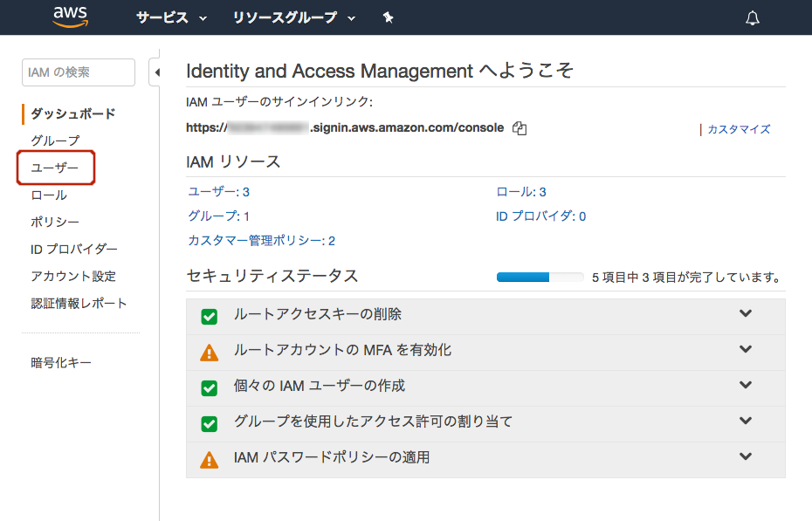This screenshot has width=812, height=521.
Task: Open ユーザー in the sidebar
Action: coord(55,168)
